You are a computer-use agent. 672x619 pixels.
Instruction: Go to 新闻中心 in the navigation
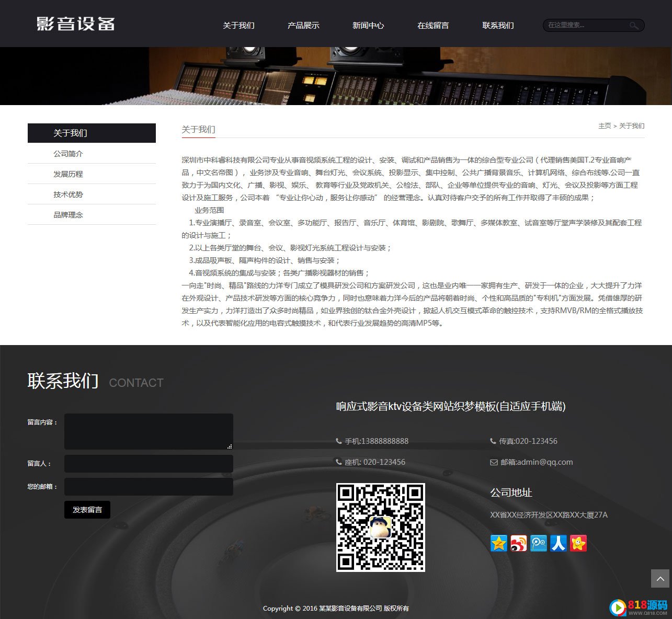coord(368,25)
